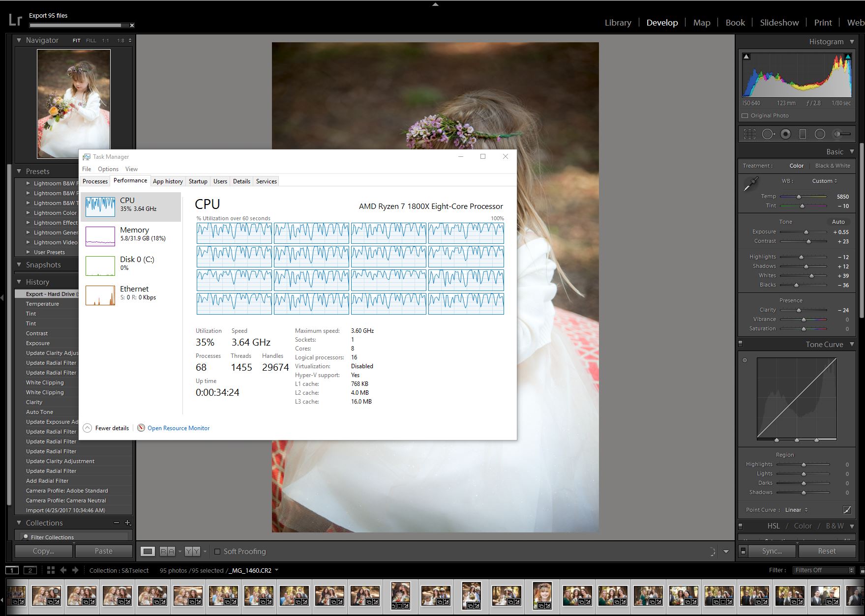Click Fewer details in Task Manager
Image resolution: width=865 pixels, height=616 pixels.
[x=107, y=428]
